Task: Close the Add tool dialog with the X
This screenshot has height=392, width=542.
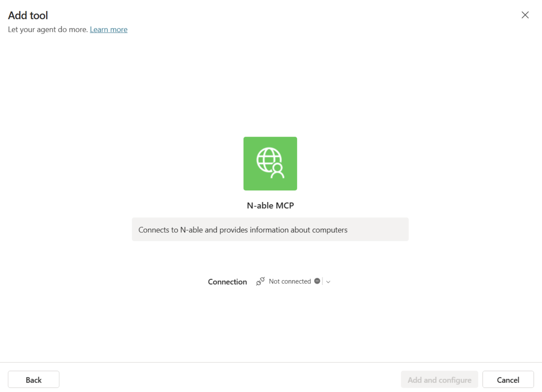Action: (x=525, y=15)
